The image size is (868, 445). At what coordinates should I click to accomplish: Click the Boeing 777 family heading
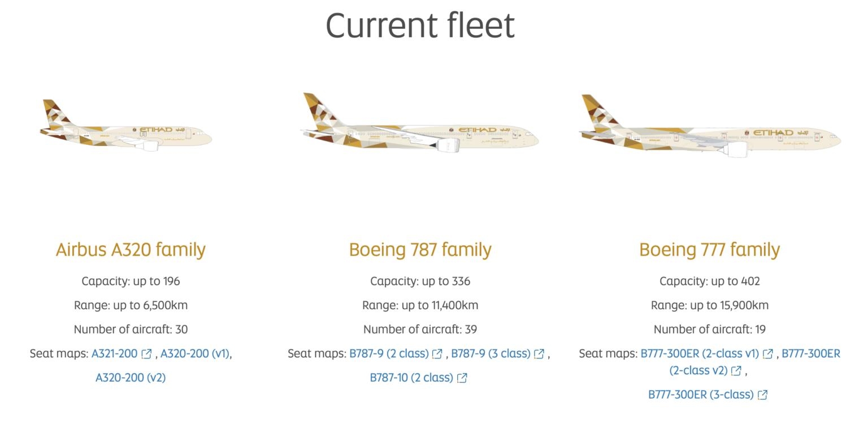[x=709, y=250]
